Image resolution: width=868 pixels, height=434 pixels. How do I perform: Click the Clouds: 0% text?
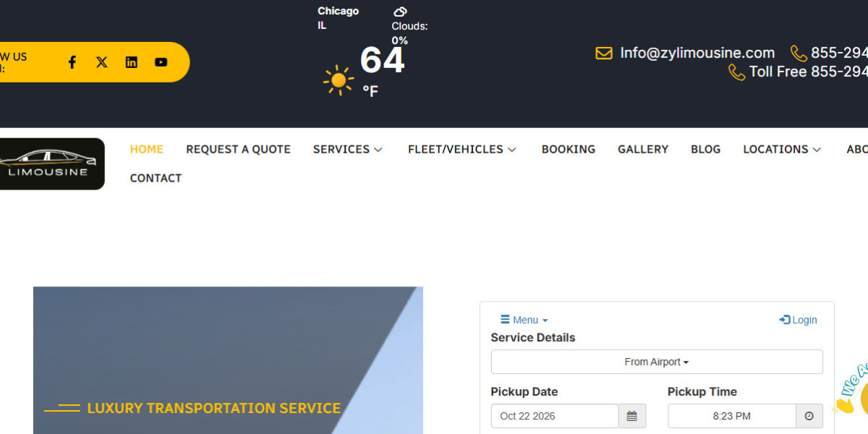pyautogui.click(x=409, y=33)
